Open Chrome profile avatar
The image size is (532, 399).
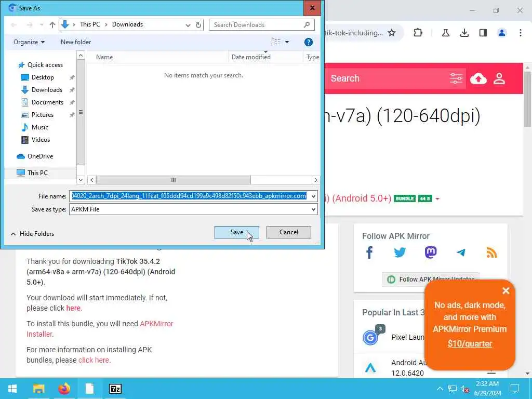pos(502,33)
